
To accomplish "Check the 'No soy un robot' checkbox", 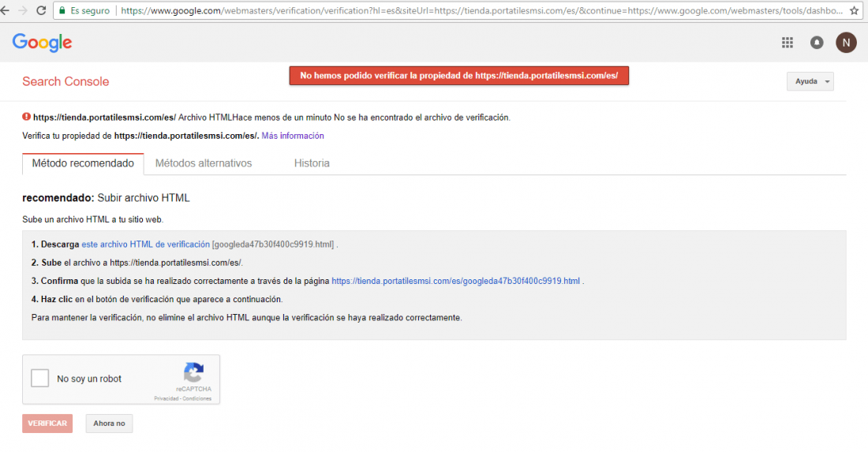I will [40, 379].
